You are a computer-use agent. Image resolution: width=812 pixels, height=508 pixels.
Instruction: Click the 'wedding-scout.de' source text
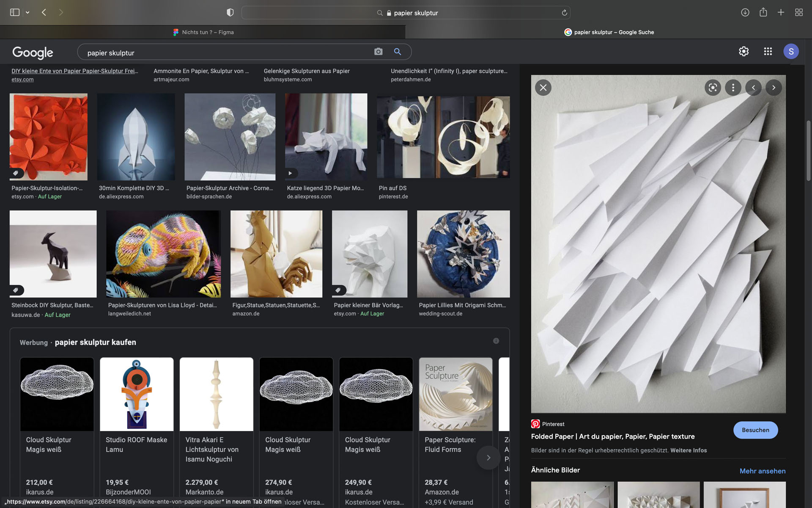[x=441, y=314]
